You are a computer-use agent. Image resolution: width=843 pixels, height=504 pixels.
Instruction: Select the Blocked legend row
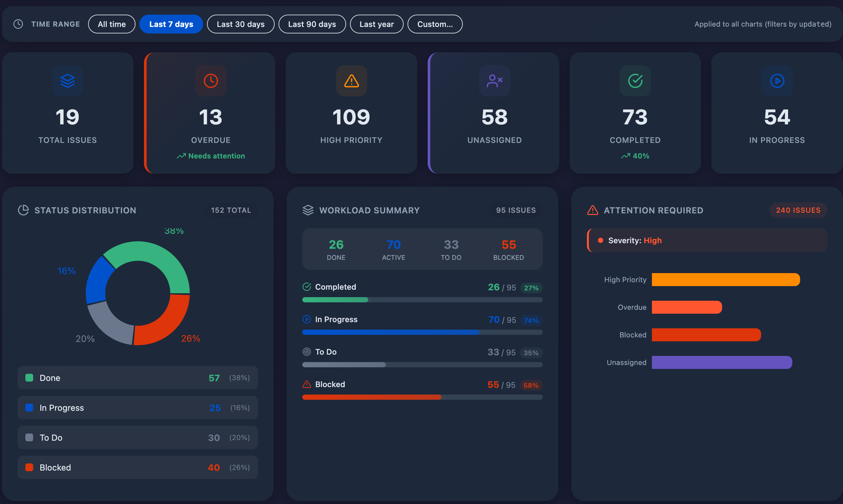point(137,467)
